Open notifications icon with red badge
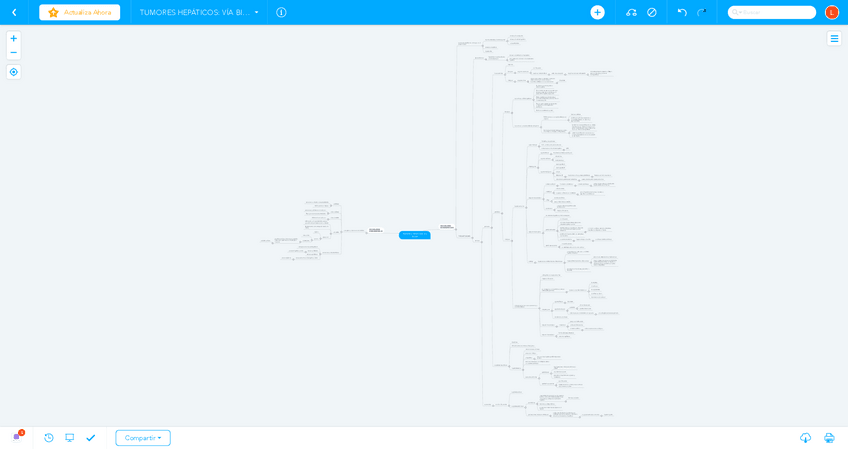848x449 pixels. [17, 437]
